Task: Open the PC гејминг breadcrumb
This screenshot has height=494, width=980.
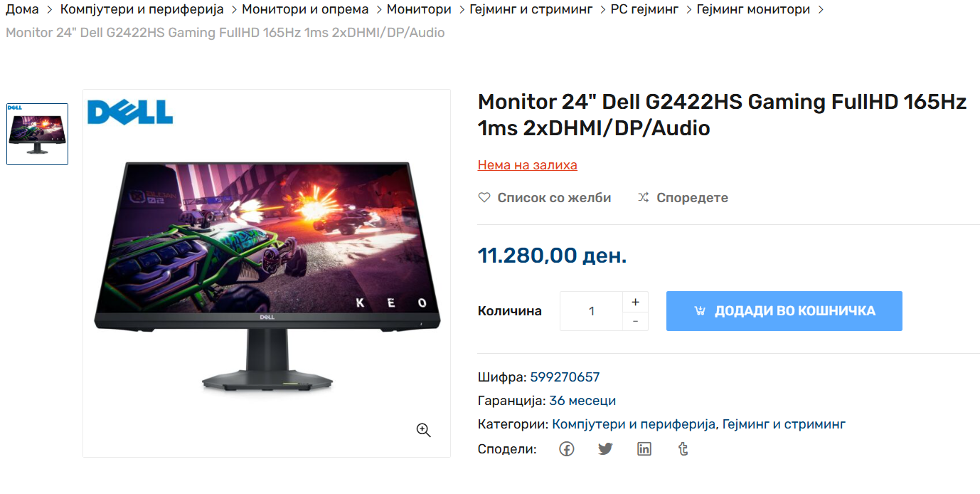Action: [x=644, y=9]
